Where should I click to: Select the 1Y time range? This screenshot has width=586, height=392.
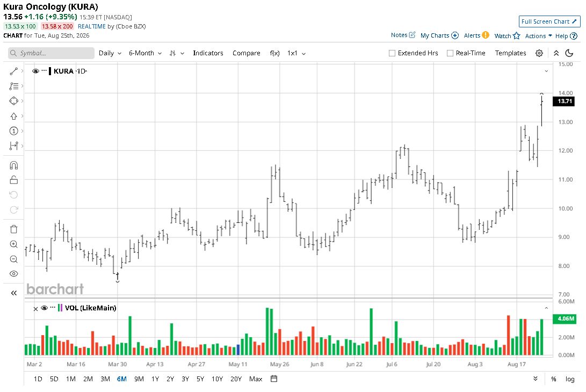[155, 379]
